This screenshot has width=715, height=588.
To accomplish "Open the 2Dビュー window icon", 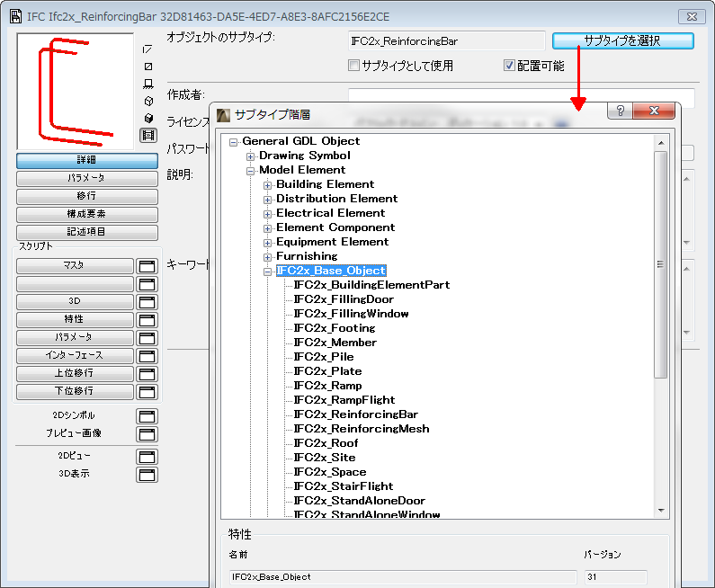I will [147, 456].
